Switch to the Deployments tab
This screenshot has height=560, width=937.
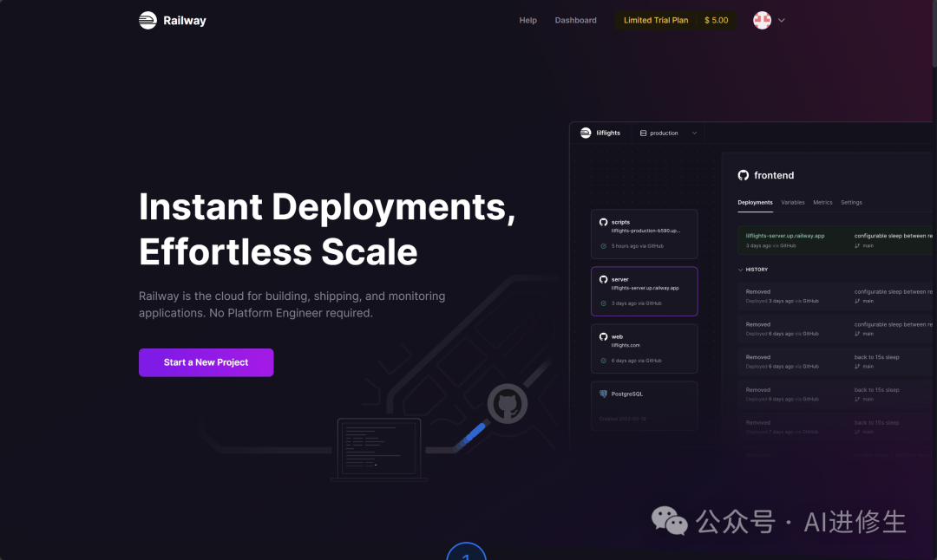(755, 202)
